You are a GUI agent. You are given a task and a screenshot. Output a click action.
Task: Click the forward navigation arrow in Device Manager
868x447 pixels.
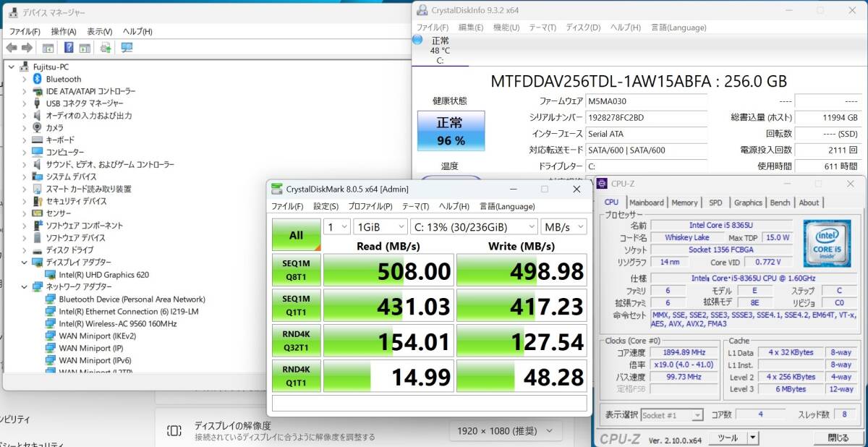[x=26, y=48]
